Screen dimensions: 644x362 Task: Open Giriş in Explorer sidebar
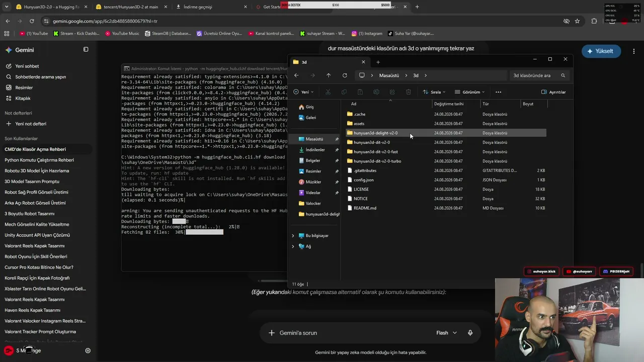coord(306,107)
